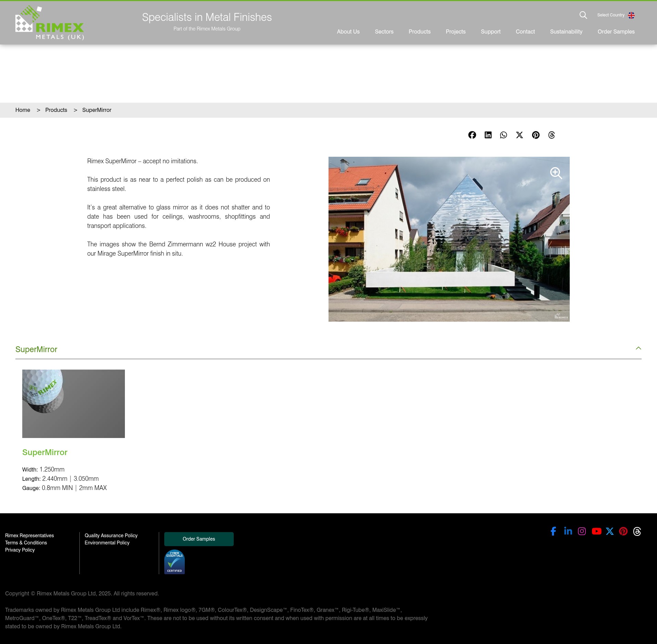Click the SuperMirror breadcrumb
Viewport: 657px width, 644px height.
(97, 110)
